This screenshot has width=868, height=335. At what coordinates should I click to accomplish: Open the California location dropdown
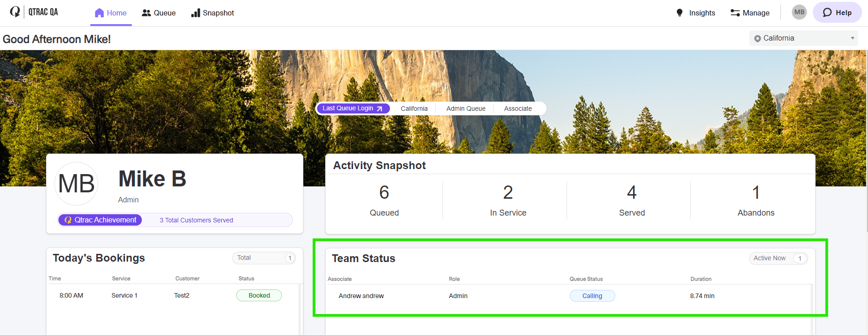click(x=803, y=38)
